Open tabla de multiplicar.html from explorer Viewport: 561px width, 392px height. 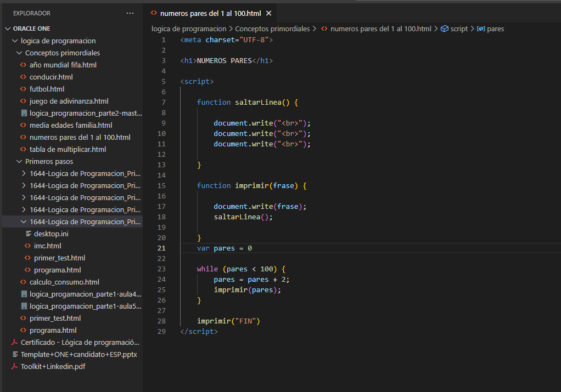68,149
